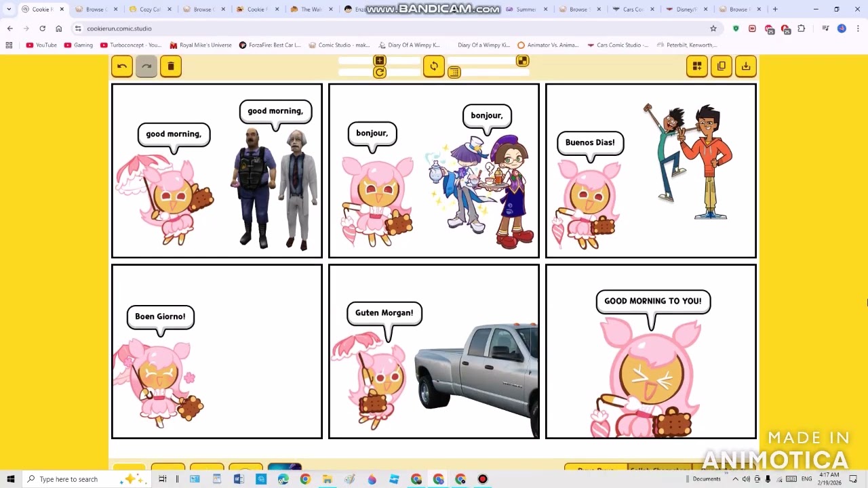Image resolution: width=868 pixels, height=488 pixels.
Task: Switch to the Cozy Cal browser tab
Action: coord(149,9)
